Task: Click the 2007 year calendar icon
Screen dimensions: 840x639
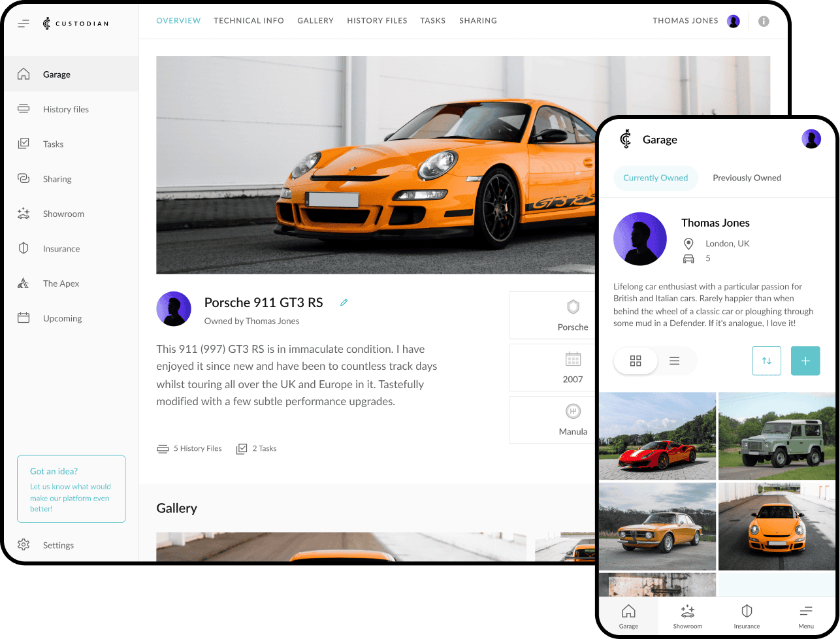Action: tap(573, 359)
